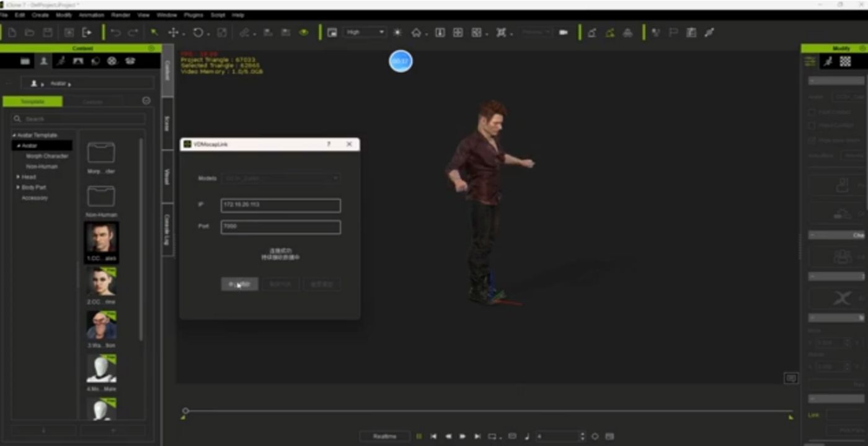Select the green Select object tool
Viewport: 868px width, 446px height.
tap(154, 32)
